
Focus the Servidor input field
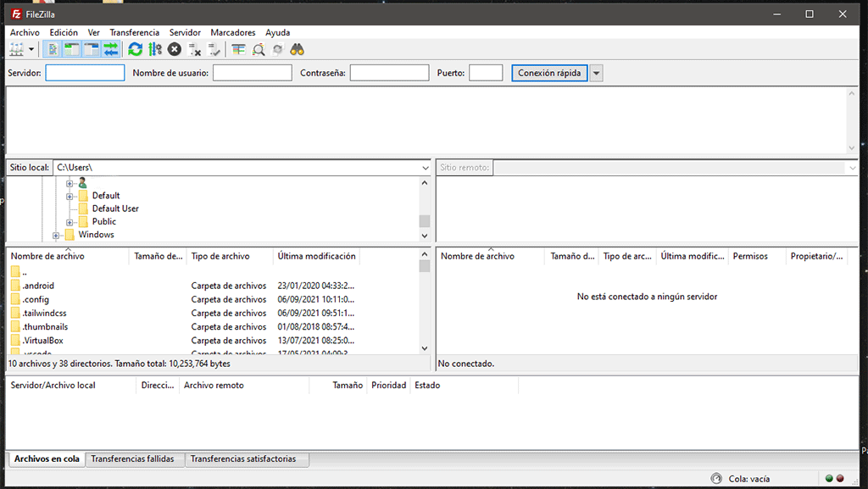[x=86, y=73]
